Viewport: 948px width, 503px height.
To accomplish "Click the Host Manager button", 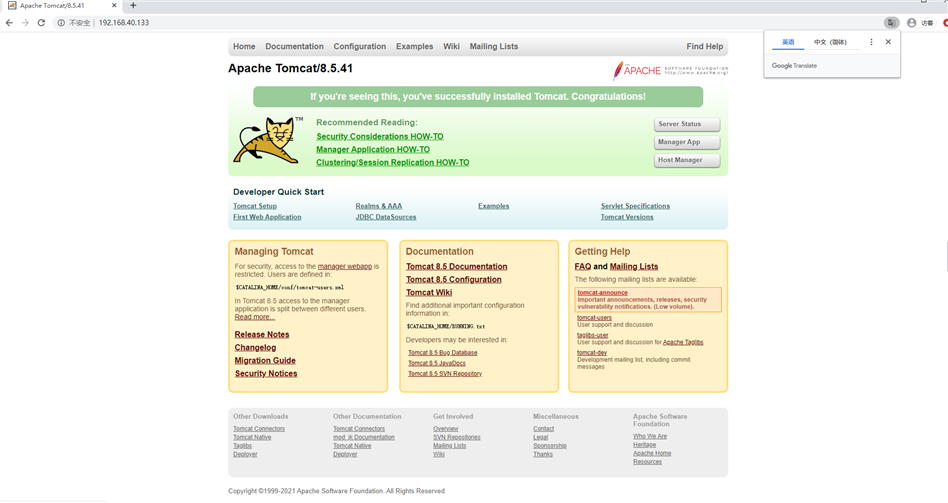I will 687,161.
